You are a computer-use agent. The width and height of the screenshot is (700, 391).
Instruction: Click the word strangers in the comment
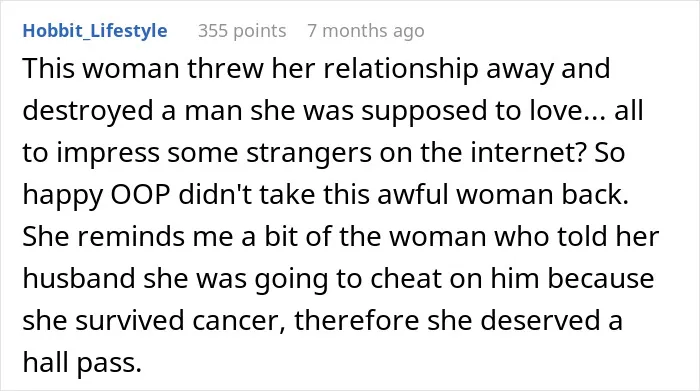click(x=308, y=154)
